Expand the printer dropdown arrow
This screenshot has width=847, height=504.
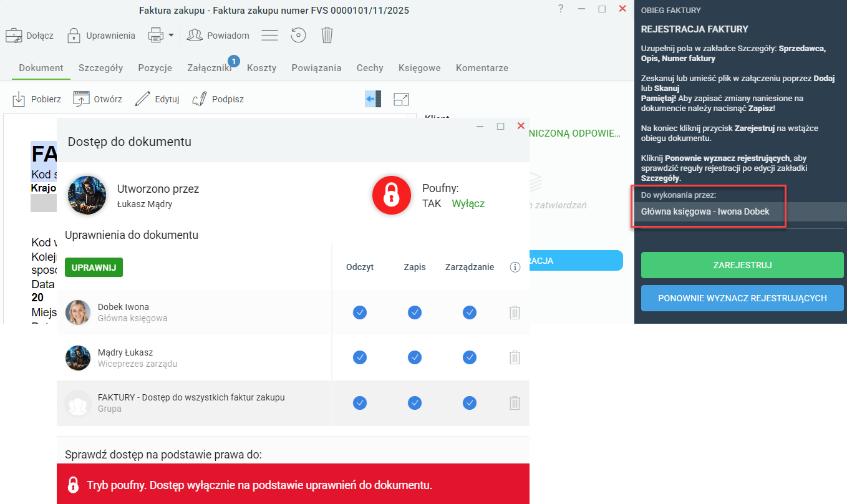[x=171, y=36]
